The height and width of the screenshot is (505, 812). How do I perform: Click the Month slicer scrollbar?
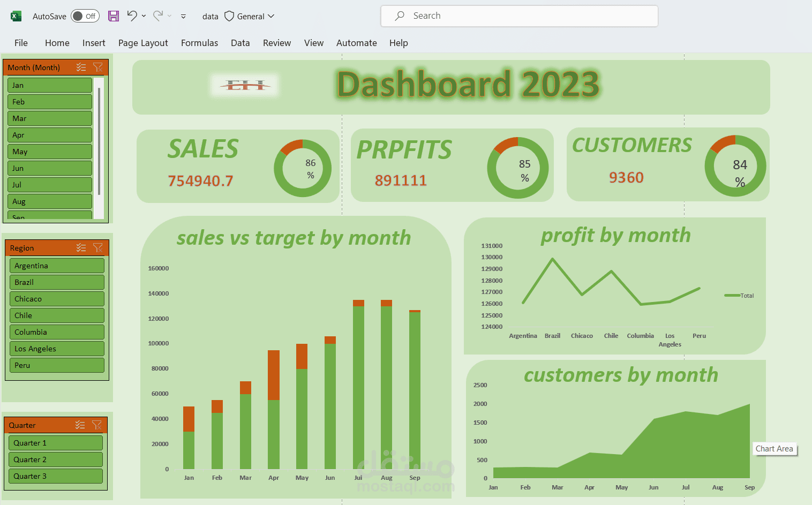point(99,140)
